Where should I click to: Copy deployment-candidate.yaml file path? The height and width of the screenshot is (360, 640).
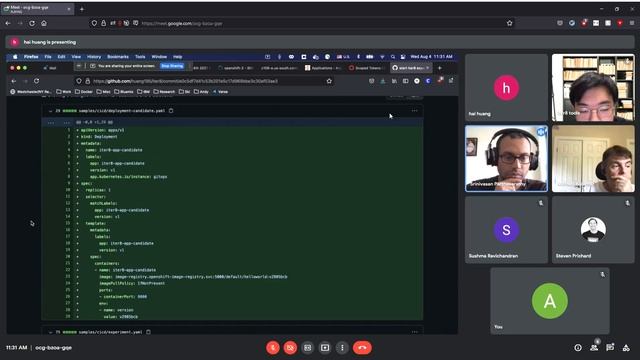[x=171, y=111]
